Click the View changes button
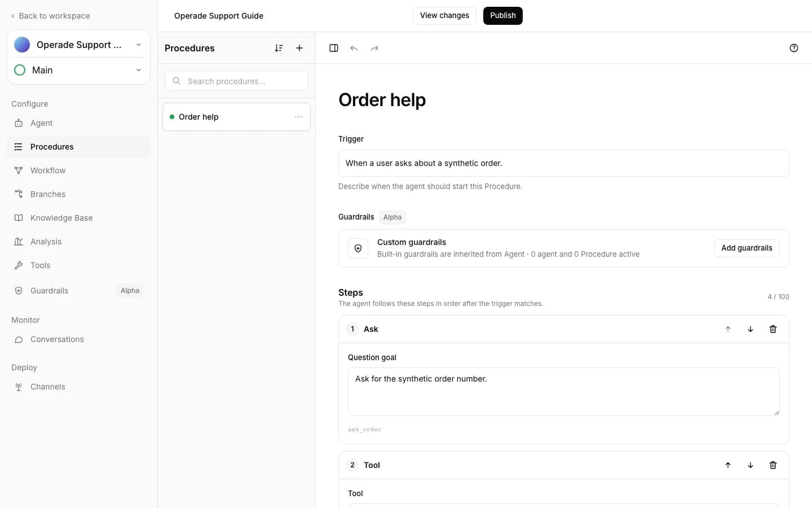This screenshot has width=812, height=508. point(444,16)
